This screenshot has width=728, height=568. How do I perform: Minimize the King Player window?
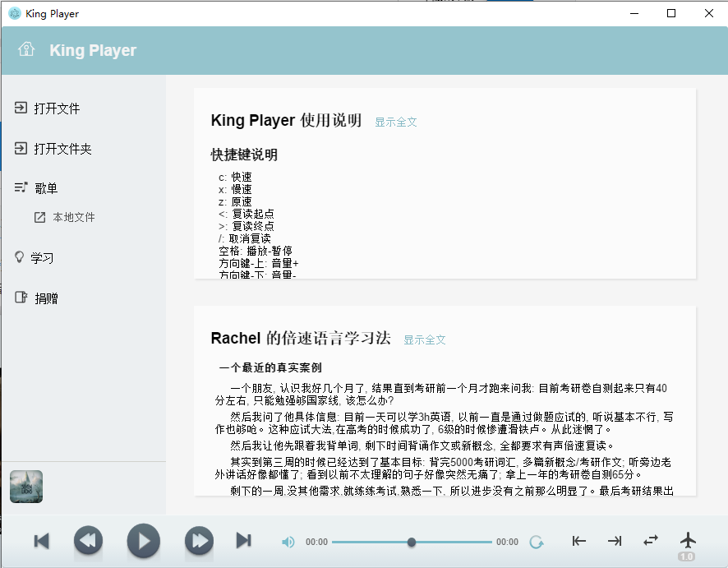(634, 13)
